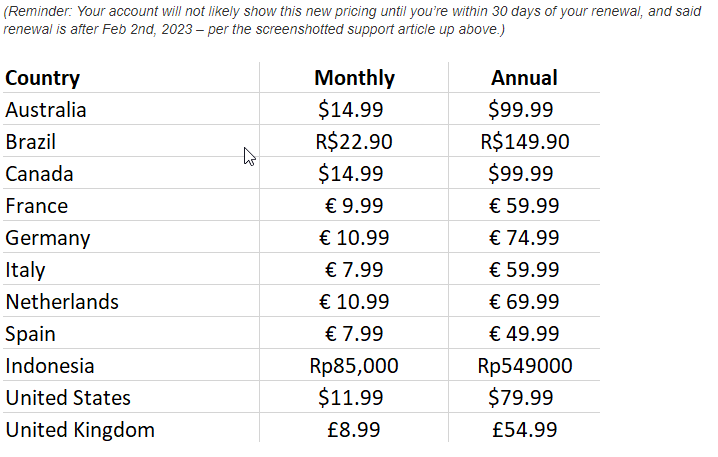This screenshot has height=457, width=718.
Task: Click the United States annual price $79.99
Action: [x=520, y=398]
